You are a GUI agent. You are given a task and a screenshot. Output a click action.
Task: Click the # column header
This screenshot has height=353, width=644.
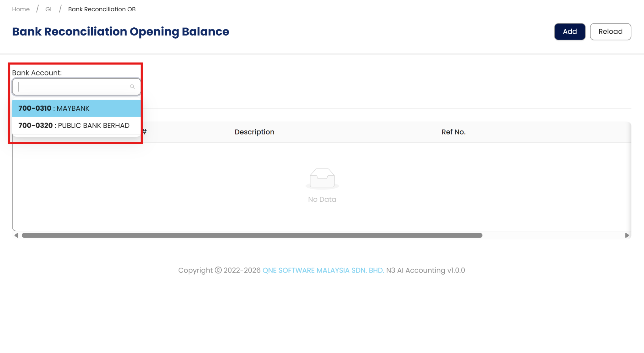click(145, 132)
